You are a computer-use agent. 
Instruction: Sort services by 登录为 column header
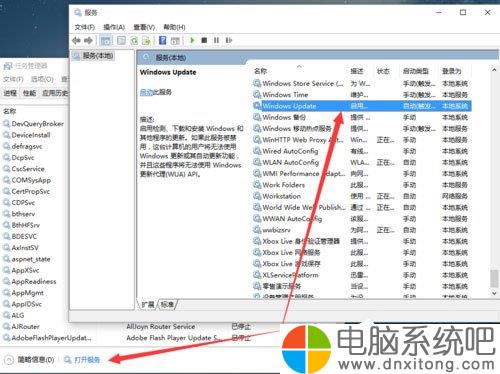452,71
